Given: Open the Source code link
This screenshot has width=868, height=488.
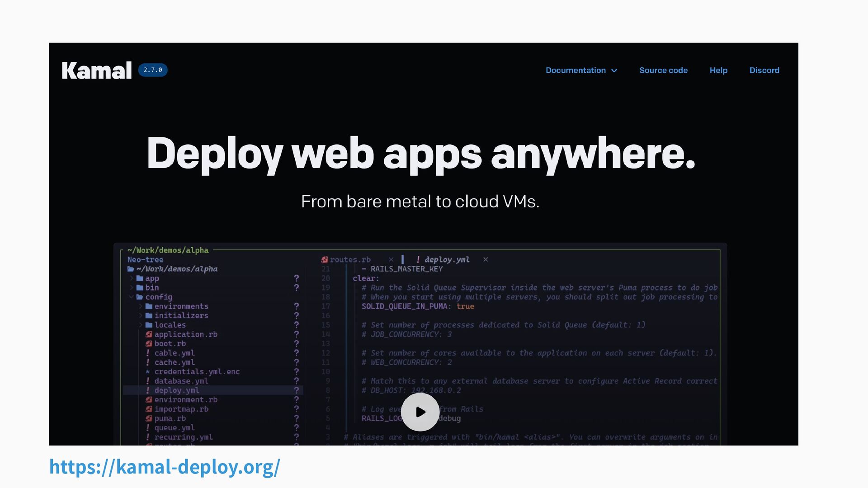Looking at the screenshot, I should point(663,70).
